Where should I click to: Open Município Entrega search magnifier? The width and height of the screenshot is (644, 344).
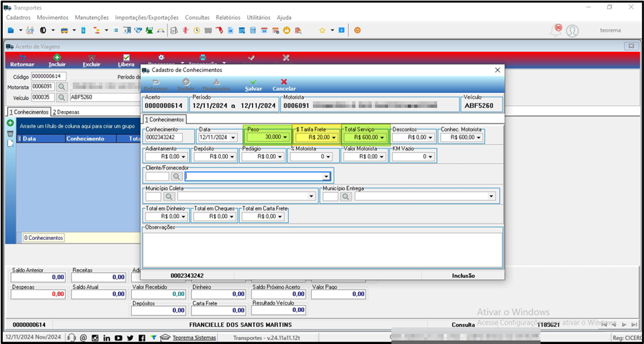(x=346, y=196)
